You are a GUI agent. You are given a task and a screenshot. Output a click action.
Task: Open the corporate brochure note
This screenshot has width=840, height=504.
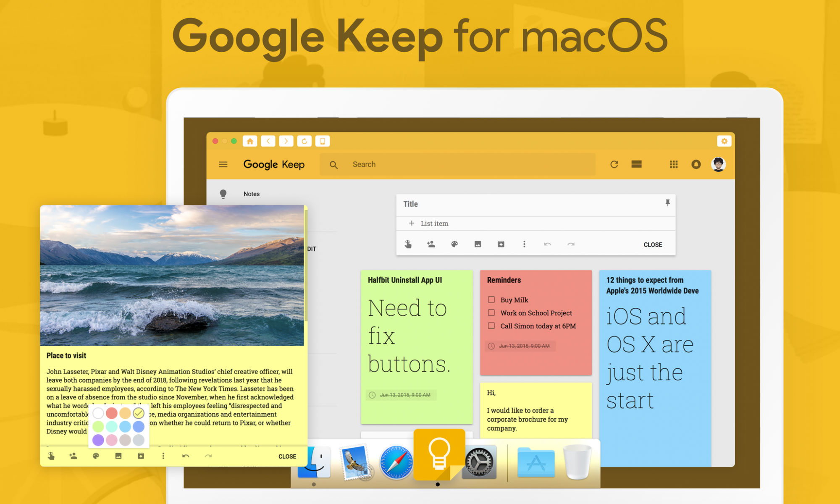pyautogui.click(x=536, y=410)
